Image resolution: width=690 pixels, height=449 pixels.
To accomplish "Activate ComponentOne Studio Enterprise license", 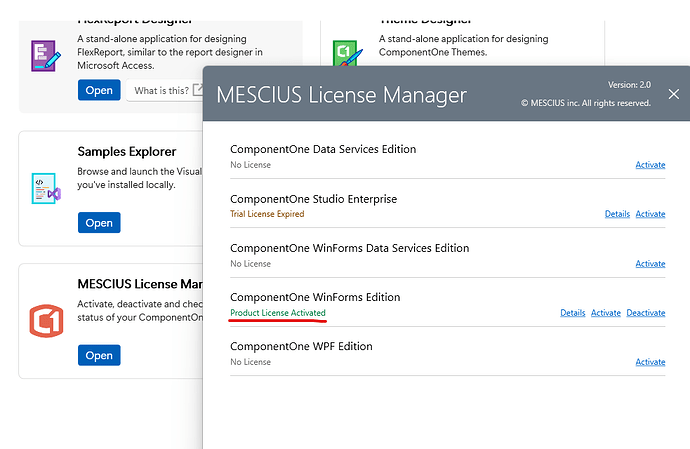I will (650, 214).
